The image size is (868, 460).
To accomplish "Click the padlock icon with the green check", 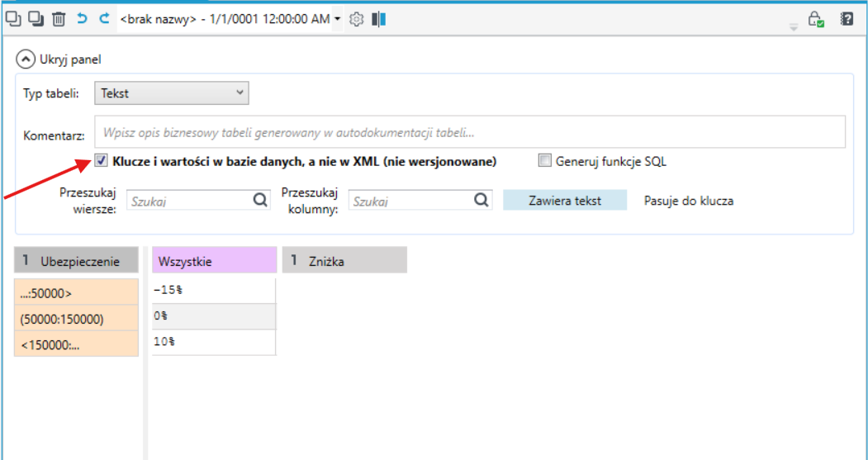I will [816, 19].
